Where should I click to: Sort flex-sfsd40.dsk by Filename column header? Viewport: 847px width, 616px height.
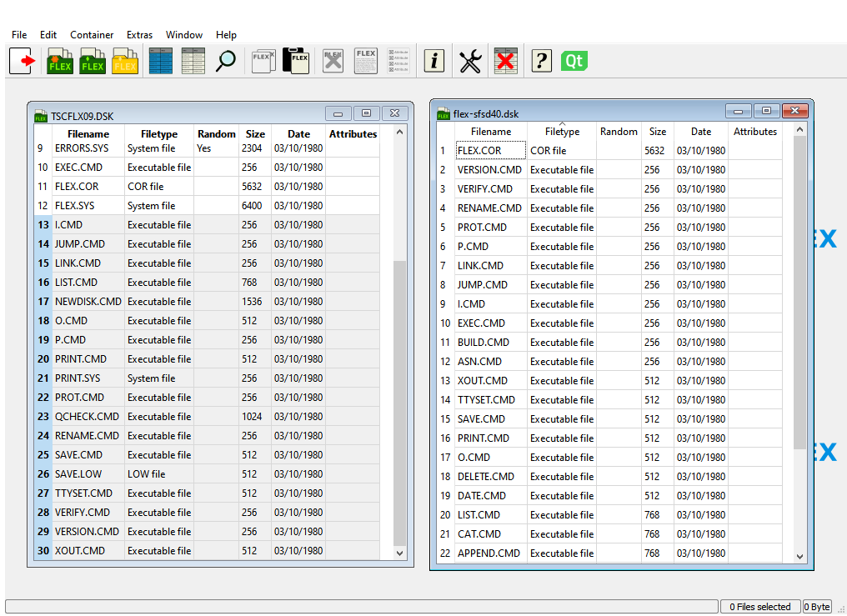pyautogui.click(x=491, y=131)
